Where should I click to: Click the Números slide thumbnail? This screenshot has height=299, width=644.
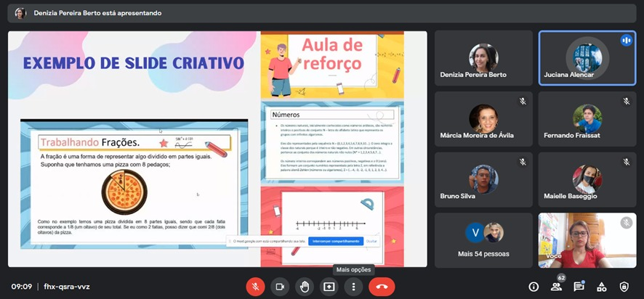(332, 141)
